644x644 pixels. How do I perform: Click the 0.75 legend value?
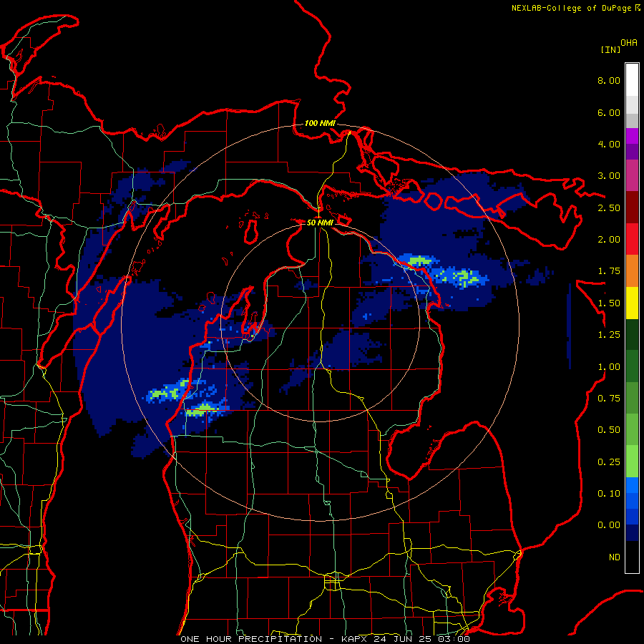coord(609,399)
